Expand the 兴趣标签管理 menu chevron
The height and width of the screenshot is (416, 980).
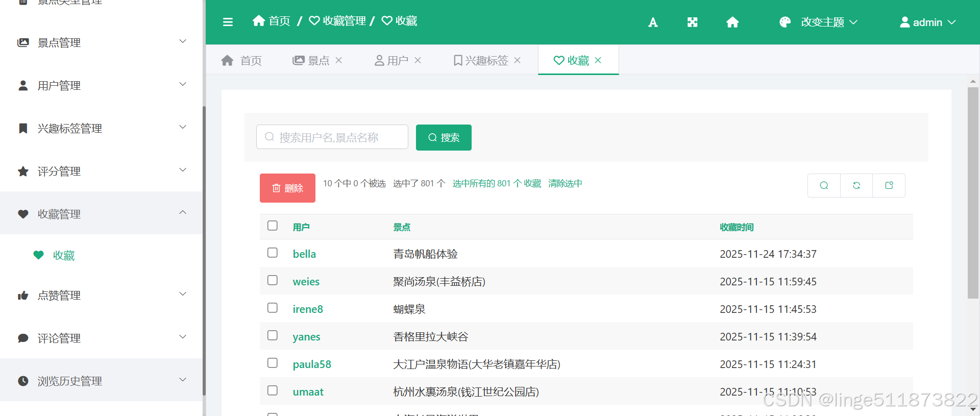coord(183,127)
